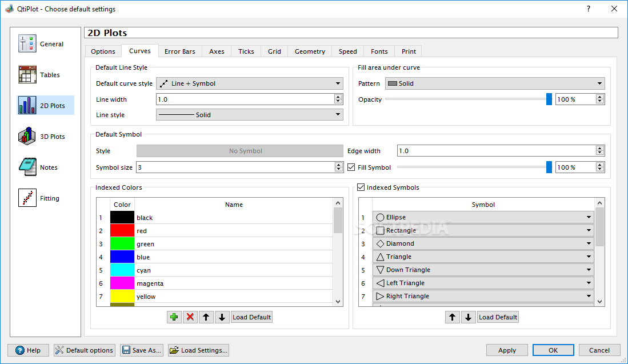Click the Load Settings... button

click(199, 350)
